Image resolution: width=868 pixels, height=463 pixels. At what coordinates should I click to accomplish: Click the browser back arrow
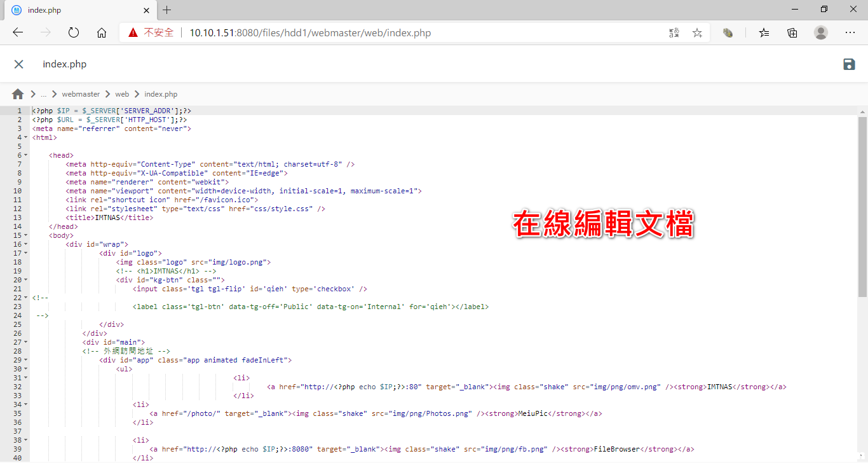18,33
